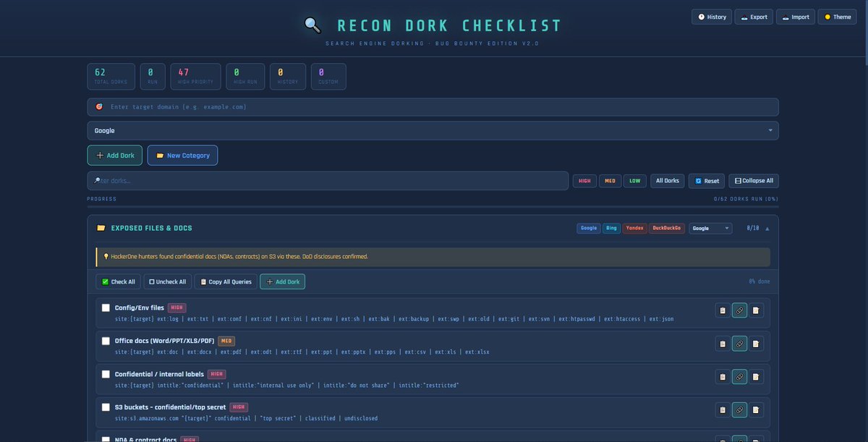Viewport: 868px width, 442px height.
Task: Click the Import button in the header
Action: click(x=796, y=17)
